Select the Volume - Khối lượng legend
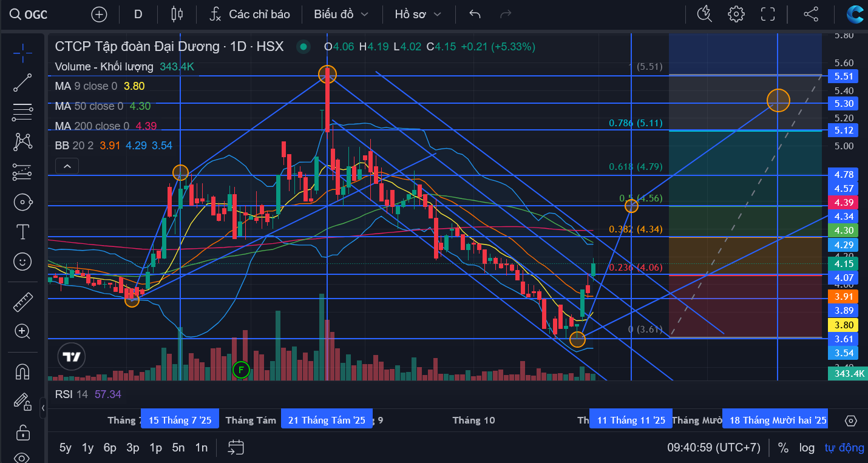 click(124, 67)
